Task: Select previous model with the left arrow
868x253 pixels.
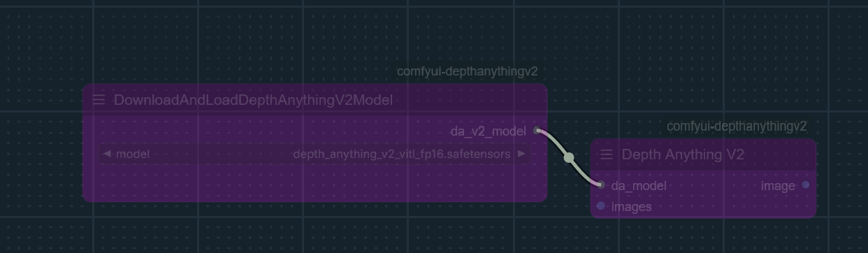Action: click(x=106, y=154)
